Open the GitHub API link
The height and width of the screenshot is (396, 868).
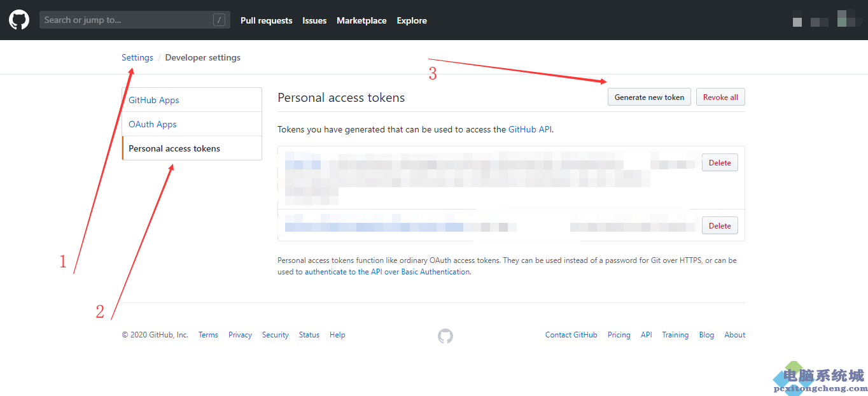530,129
